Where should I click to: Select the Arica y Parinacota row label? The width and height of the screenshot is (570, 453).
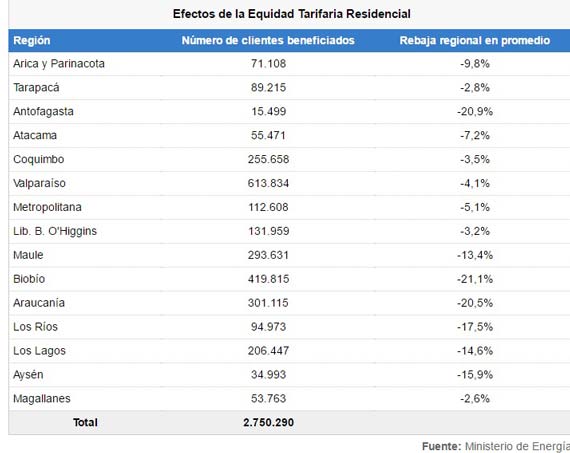click(59, 64)
